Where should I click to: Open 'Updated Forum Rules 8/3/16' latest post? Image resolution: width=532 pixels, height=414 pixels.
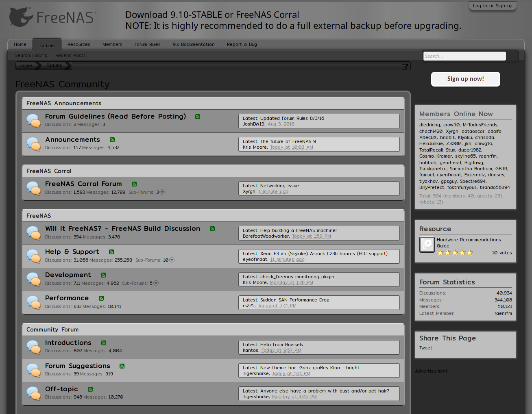coord(292,118)
